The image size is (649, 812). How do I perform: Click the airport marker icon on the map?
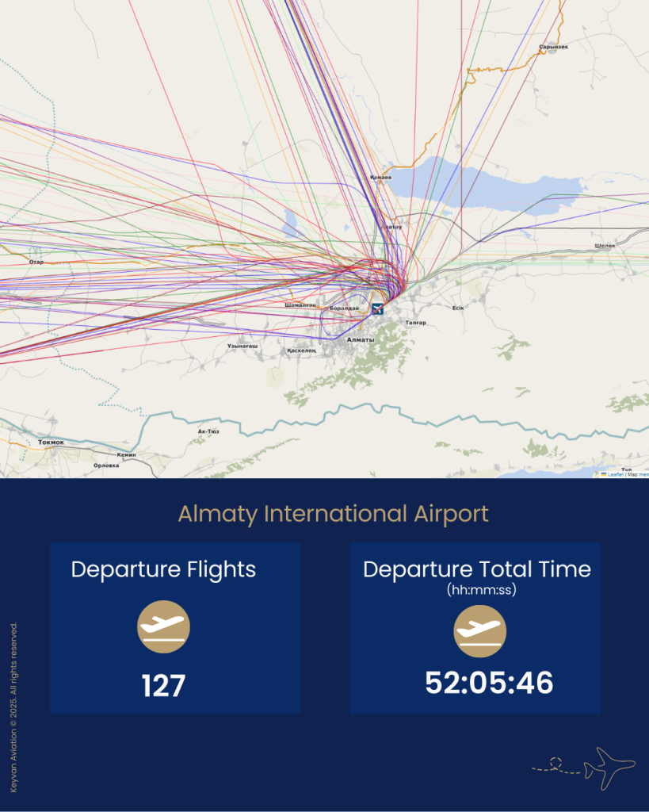click(x=377, y=308)
